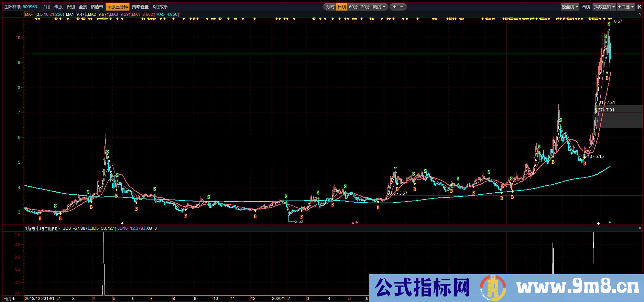Click the stock code 600963
Image resolution: width=644 pixels, height=302 pixels.
pos(30,7)
